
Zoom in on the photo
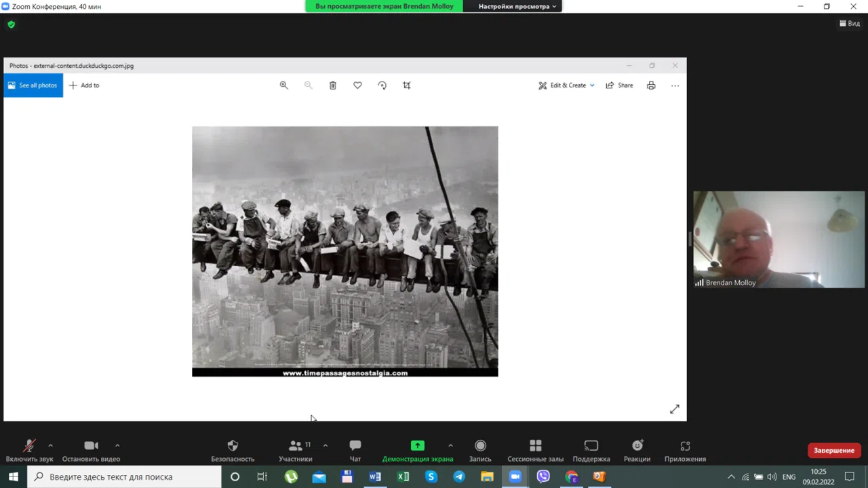284,86
